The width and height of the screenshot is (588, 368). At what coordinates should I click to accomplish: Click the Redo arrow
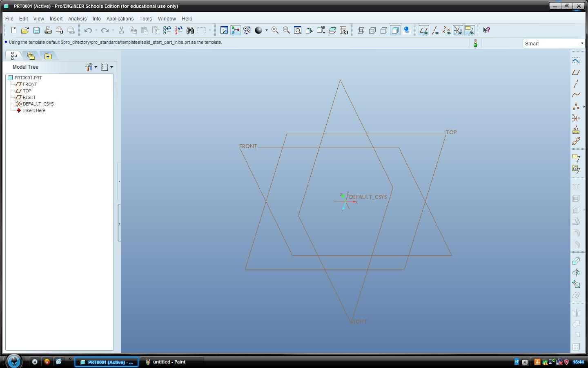pos(105,30)
